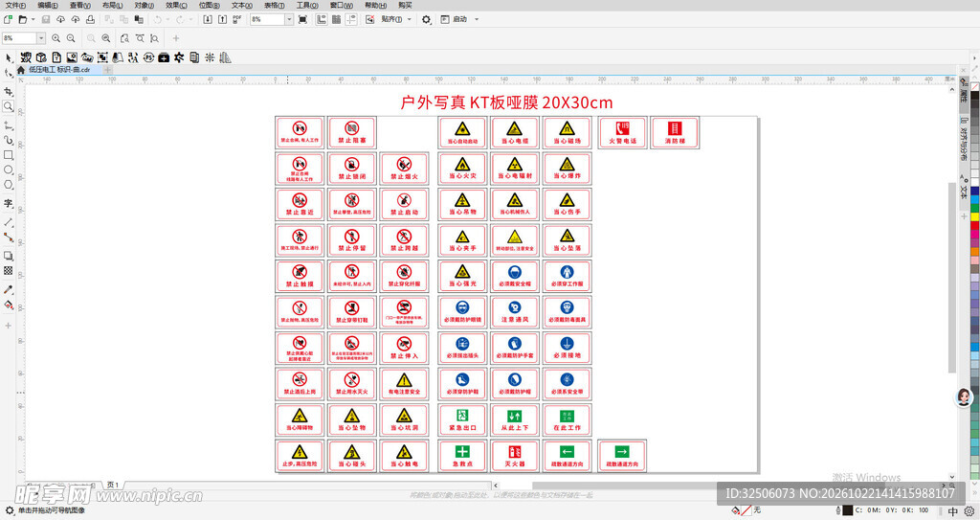Click Zoom In magnifier button

pos(56,38)
